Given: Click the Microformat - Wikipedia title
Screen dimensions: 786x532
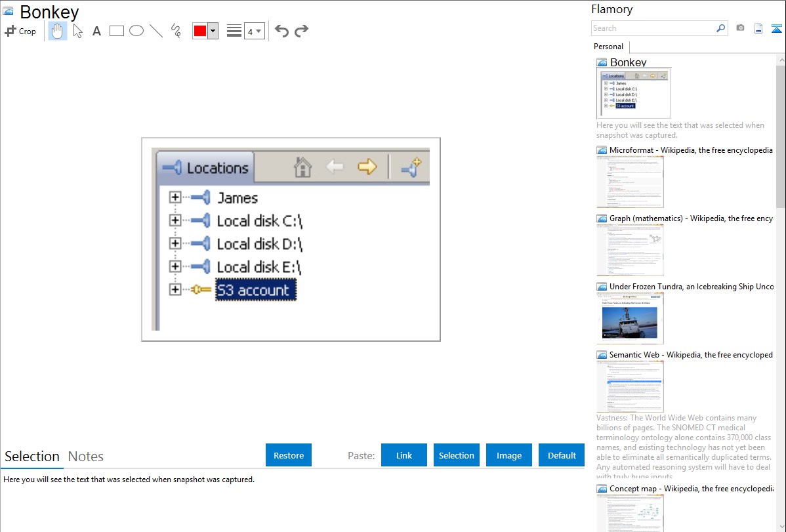Looking at the screenshot, I should tap(691, 150).
